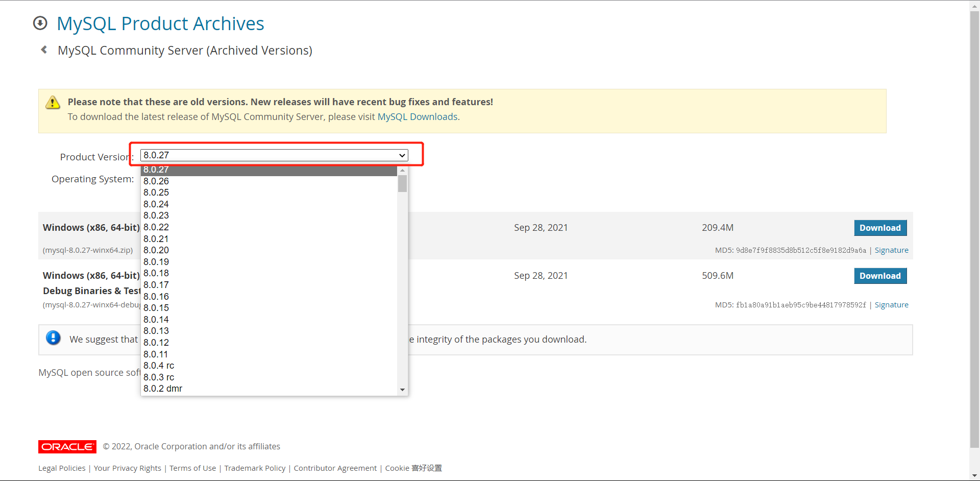Click the 2022 Oracle Corporation copyright text
Screen dimensions: 980x481
click(191, 446)
